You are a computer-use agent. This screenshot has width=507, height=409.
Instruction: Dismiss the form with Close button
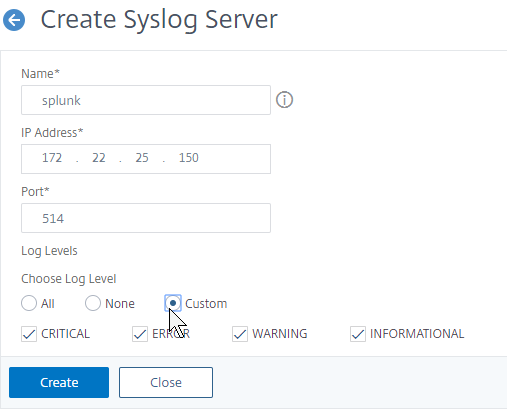[x=166, y=382]
